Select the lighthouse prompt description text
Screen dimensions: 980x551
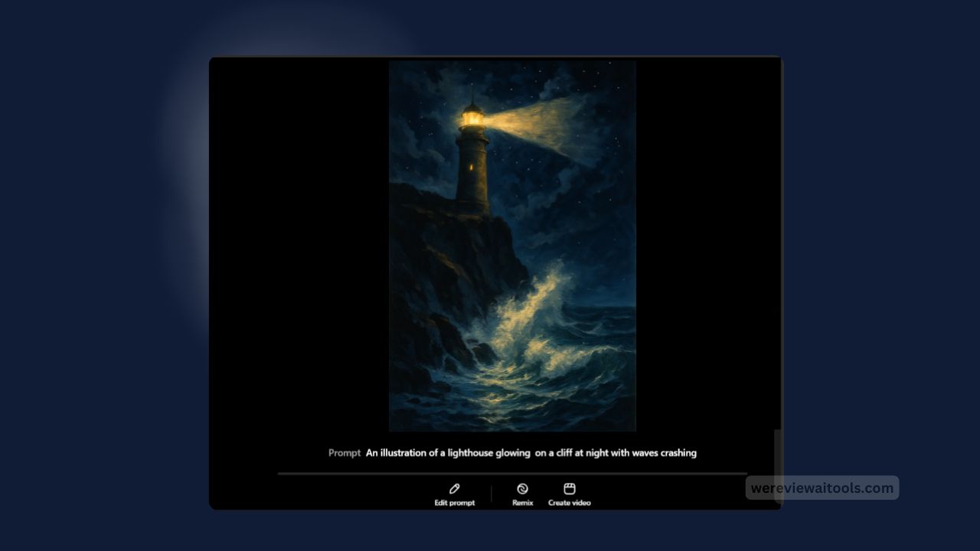coord(531,452)
